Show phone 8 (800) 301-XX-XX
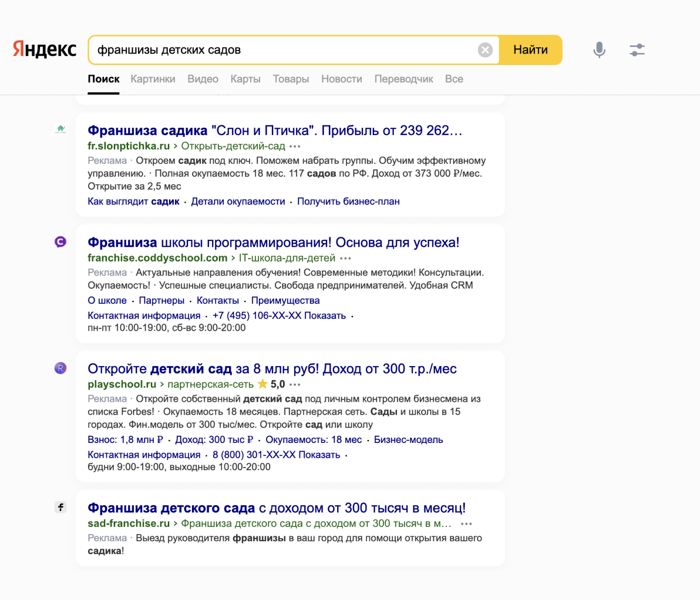 pos(276,454)
